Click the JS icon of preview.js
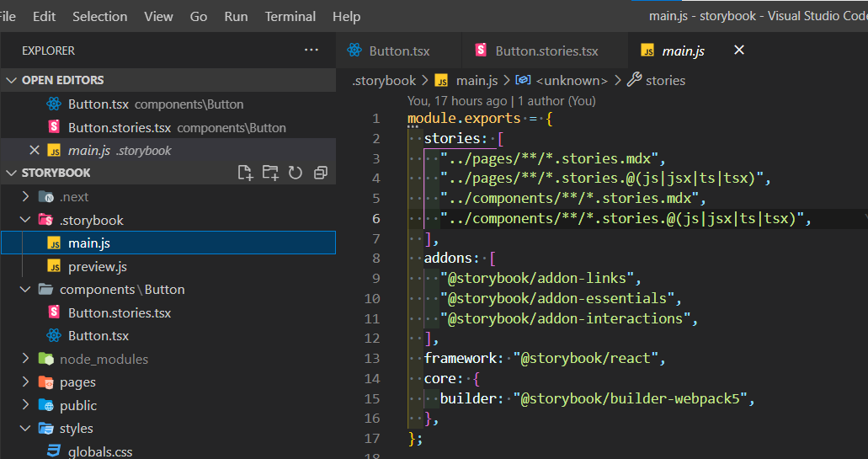 [54, 266]
